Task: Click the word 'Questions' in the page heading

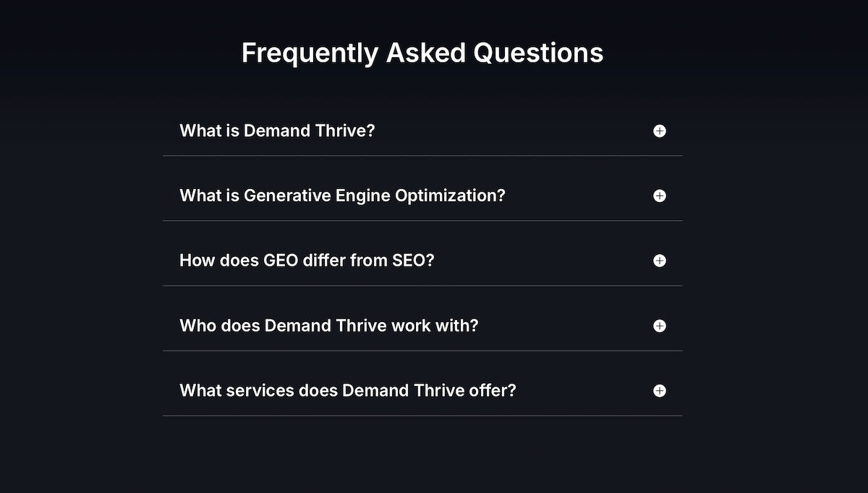Action: 538,53
